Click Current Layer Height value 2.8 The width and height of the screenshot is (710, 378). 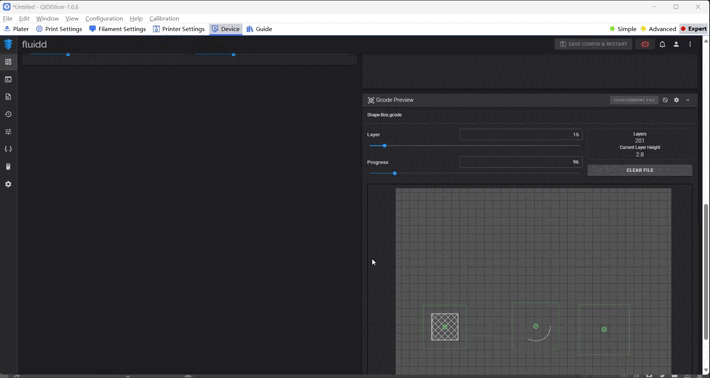[640, 154]
